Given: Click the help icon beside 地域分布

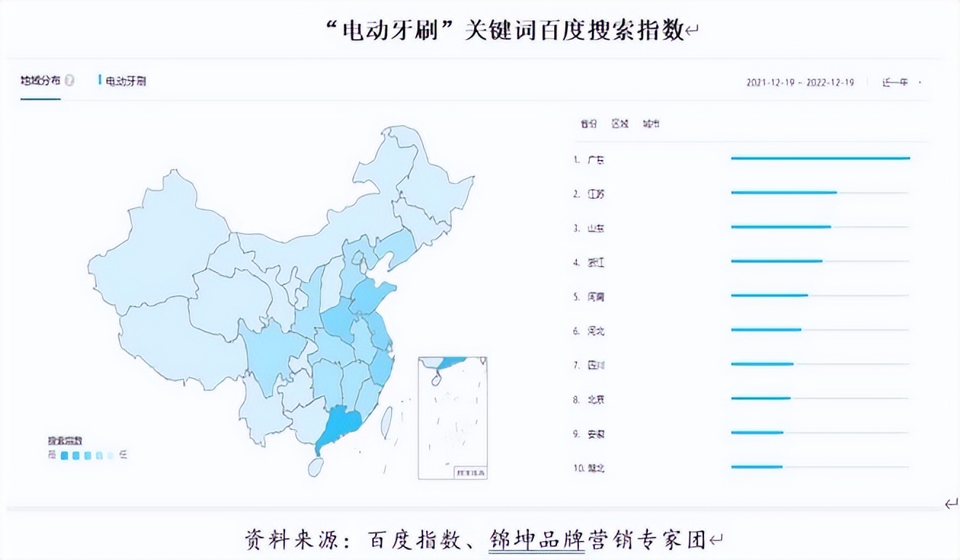Looking at the screenshot, I should [69, 81].
